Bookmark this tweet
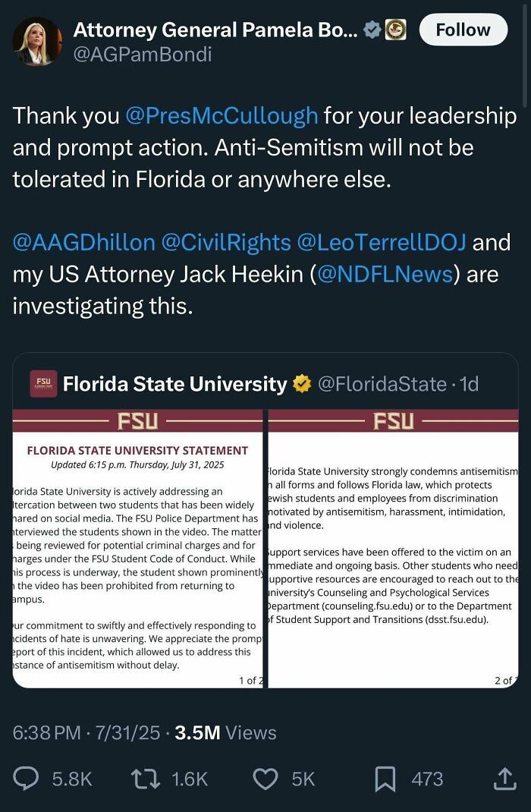 (387, 779)
